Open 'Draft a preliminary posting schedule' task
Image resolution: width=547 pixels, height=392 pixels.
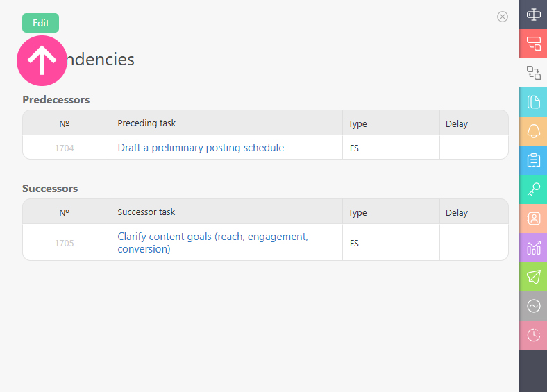pyautogui.click(x=201, y=148)
